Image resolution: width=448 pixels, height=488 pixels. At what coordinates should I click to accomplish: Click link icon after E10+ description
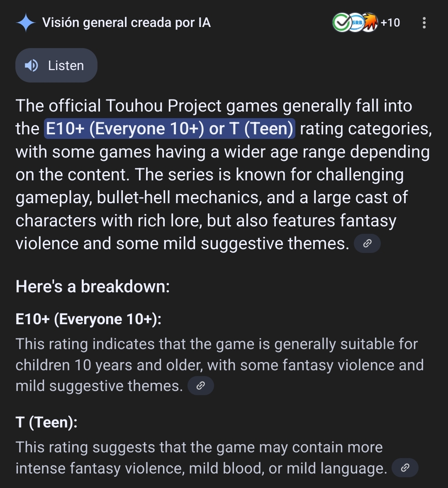click(x=201, y=386)
